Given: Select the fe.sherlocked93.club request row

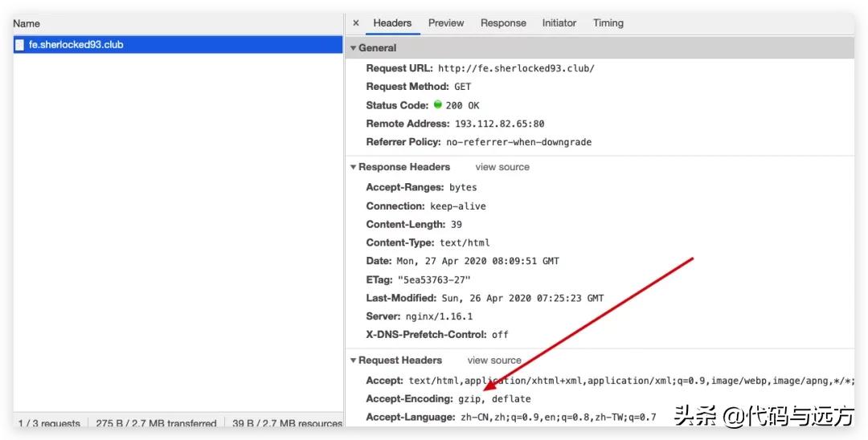Looking at the screenshot, I should (178, 45).
